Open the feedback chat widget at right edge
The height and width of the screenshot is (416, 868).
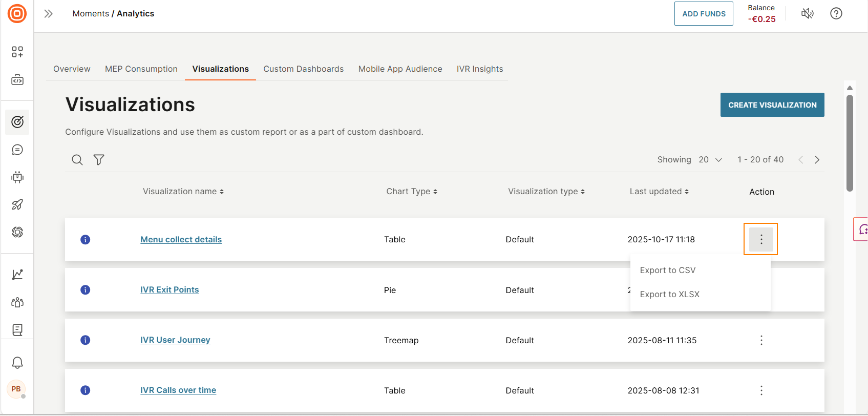(861, 229)
